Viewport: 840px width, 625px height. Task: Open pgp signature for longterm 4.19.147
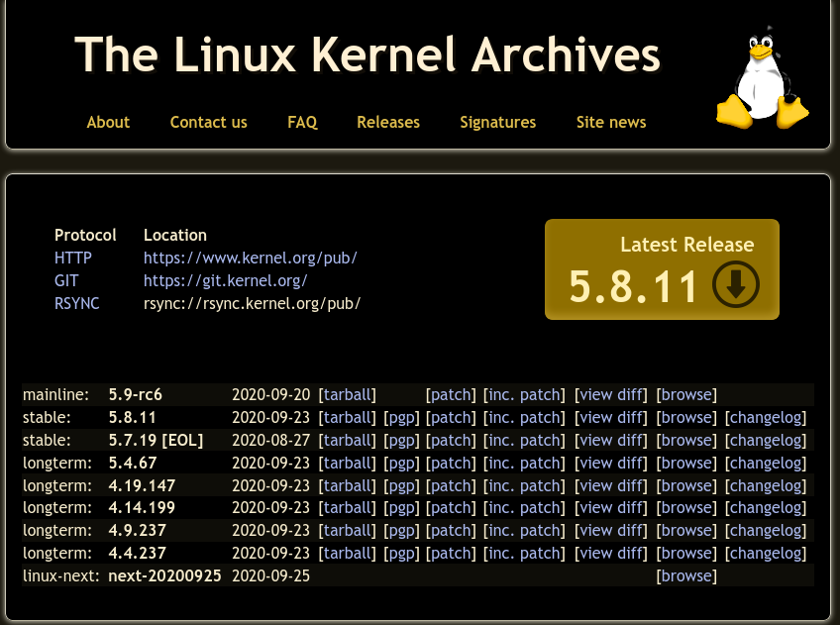tap(401, 485)
